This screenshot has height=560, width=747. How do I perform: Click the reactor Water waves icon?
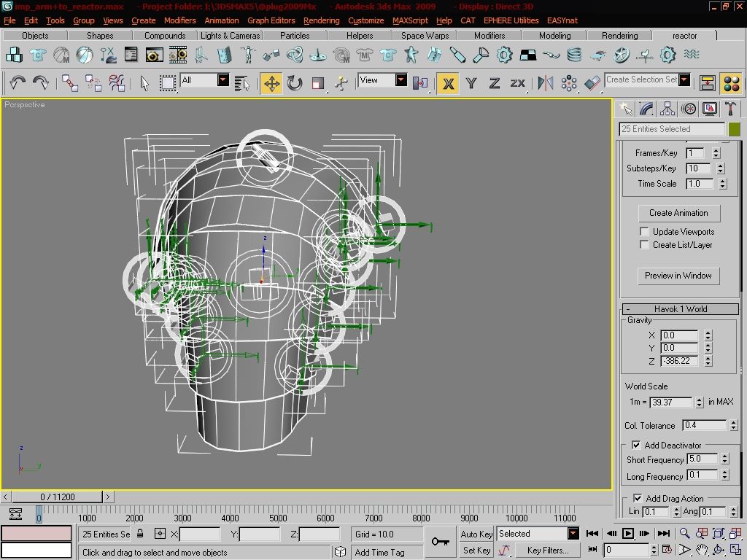click(x=692, y=55)
